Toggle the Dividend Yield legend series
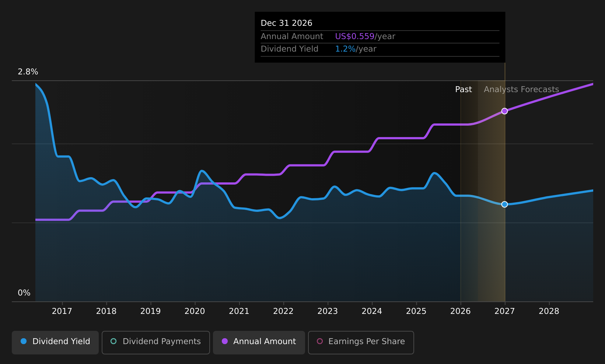The height and width of the screenshot is (364, 605). [55, 342]
